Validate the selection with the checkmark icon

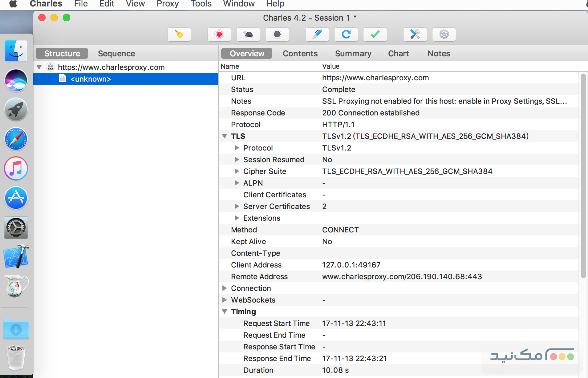pyautogui.click(x=375, y=34)
